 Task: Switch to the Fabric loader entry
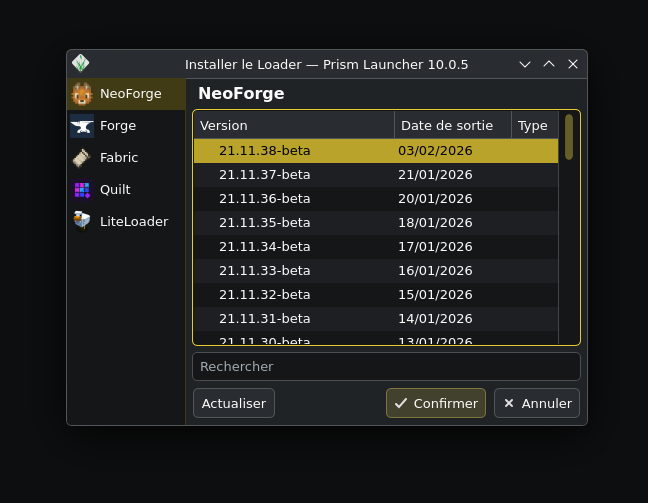(119, 158)
